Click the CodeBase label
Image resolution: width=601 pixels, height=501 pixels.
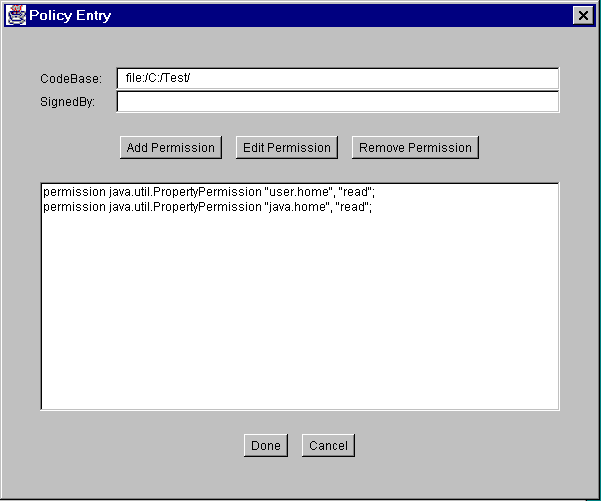[64, 78]
